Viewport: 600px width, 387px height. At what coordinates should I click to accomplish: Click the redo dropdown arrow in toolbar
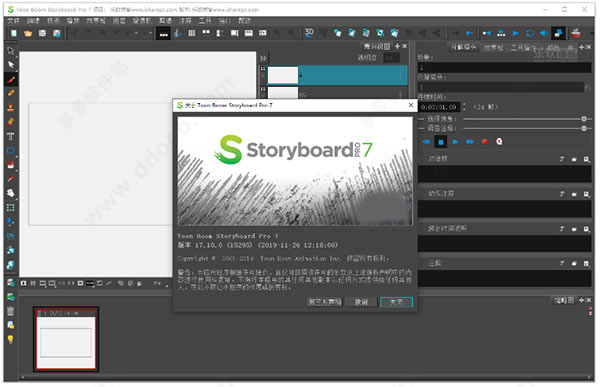tap(150, 33)
